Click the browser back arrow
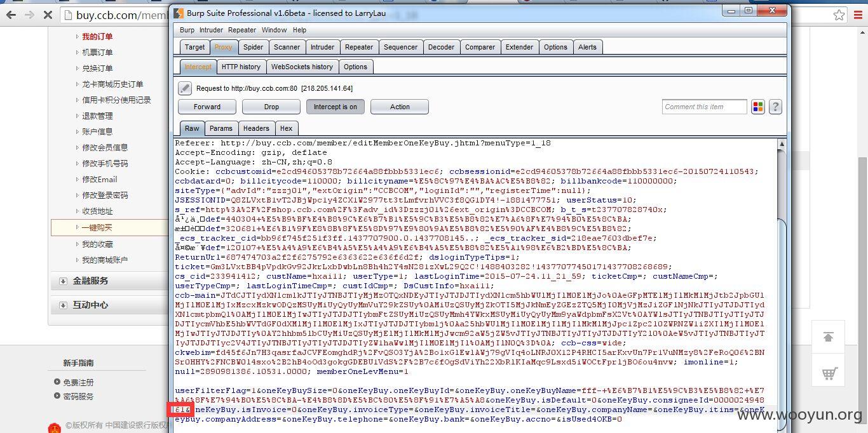This screenshot has width=868, height=433. pos(11,15)
